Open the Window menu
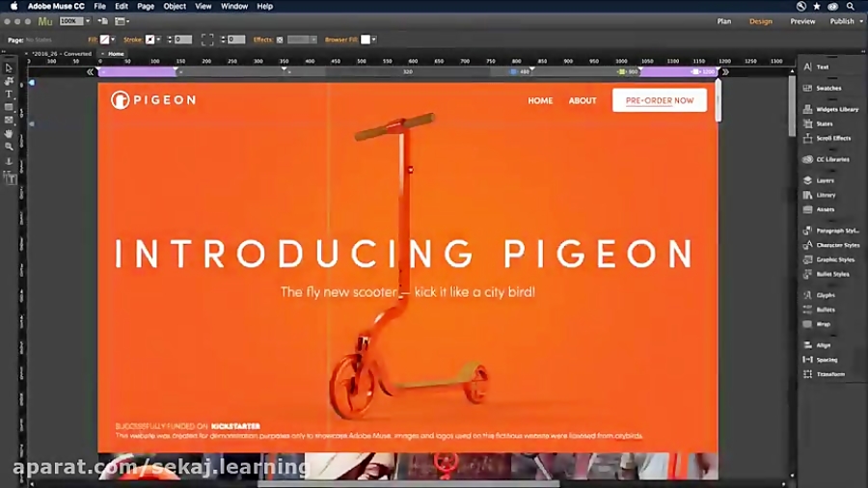868x488 pixels. (x=234, y=6)
